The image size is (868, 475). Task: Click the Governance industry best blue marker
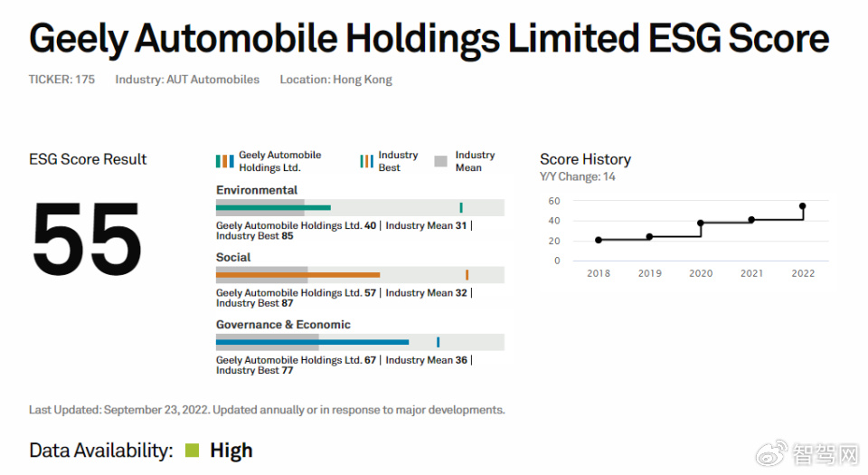coord(438,342)
